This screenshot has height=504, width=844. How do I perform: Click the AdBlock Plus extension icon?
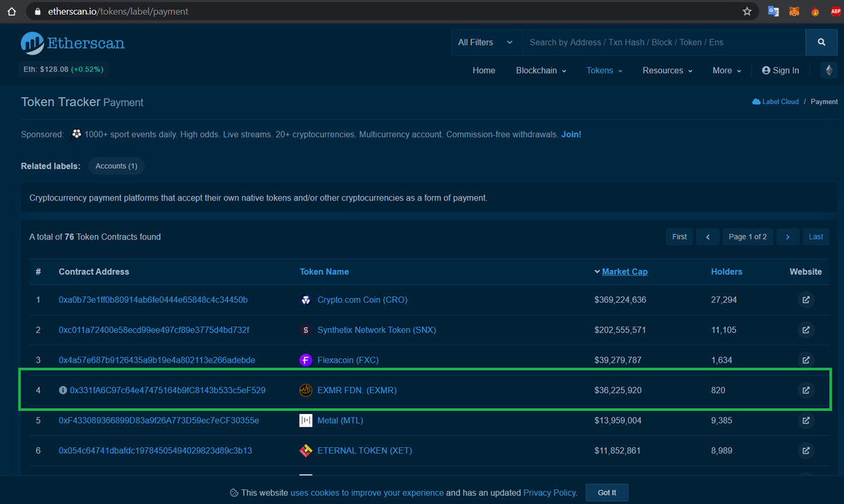(836, 11)
